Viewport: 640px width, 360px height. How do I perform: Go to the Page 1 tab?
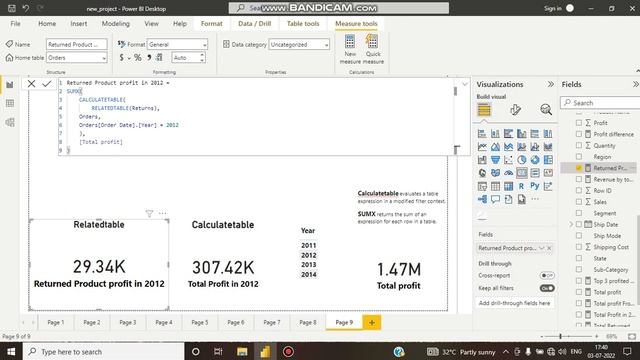tap(56, 322)
